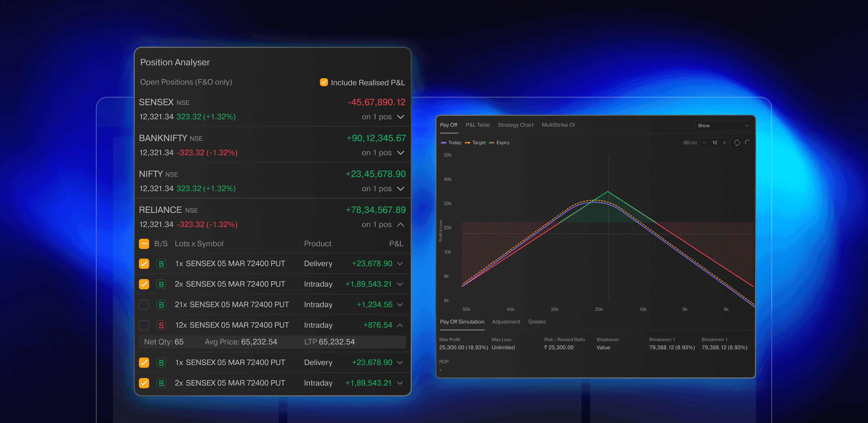Click the POP label
This screenshot has height=423, width=868.
(x=444, y=362)
